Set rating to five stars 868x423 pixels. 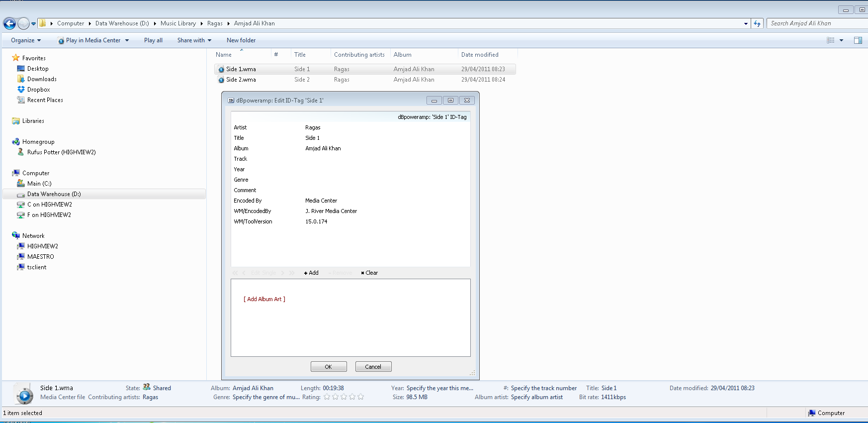[x=361, y=397]
